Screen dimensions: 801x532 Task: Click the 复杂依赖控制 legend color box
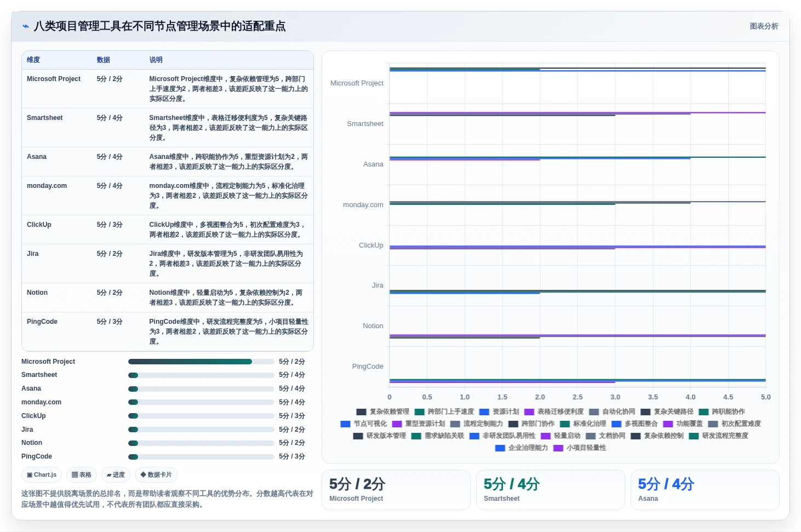tap(636, 436)
